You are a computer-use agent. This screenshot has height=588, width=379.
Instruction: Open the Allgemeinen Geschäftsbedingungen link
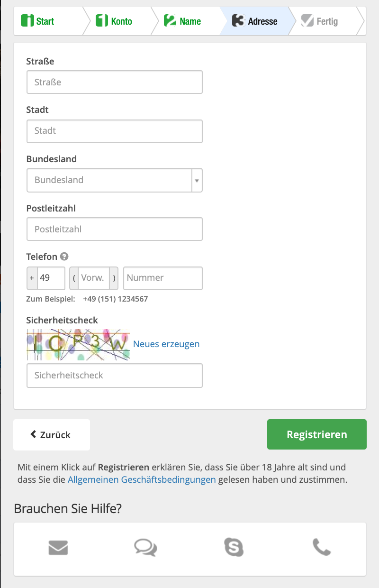click(x=142, y=479)
